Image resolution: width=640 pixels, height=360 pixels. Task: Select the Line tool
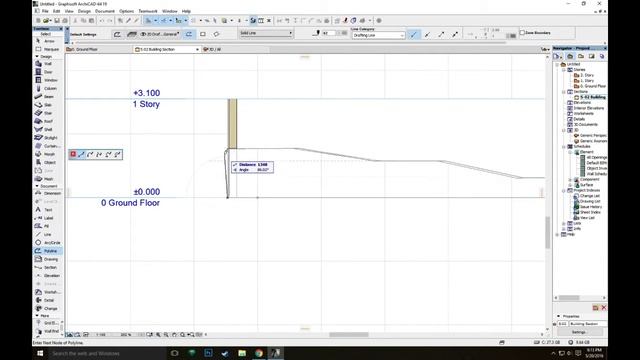click(x=48, y=234)
